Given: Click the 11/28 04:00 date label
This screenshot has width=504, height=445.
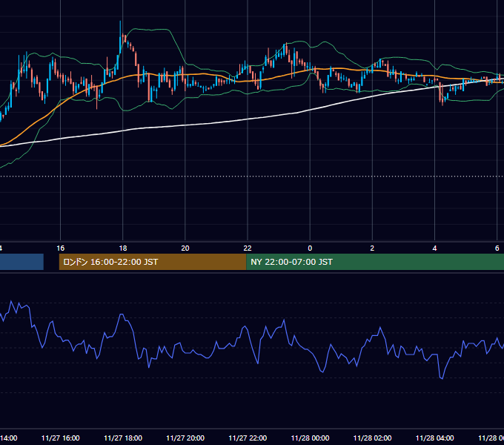Looking at the screenshot, I should click(x=434, y=438).
